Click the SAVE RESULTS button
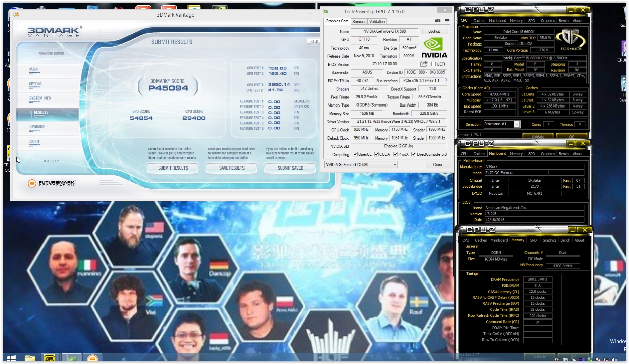 [232, 168]
